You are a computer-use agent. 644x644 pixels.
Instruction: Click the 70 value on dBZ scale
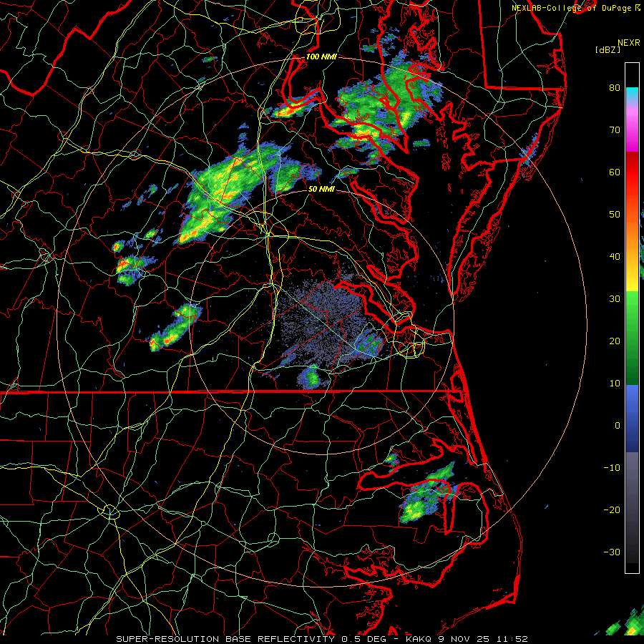[x=615, y=130]
